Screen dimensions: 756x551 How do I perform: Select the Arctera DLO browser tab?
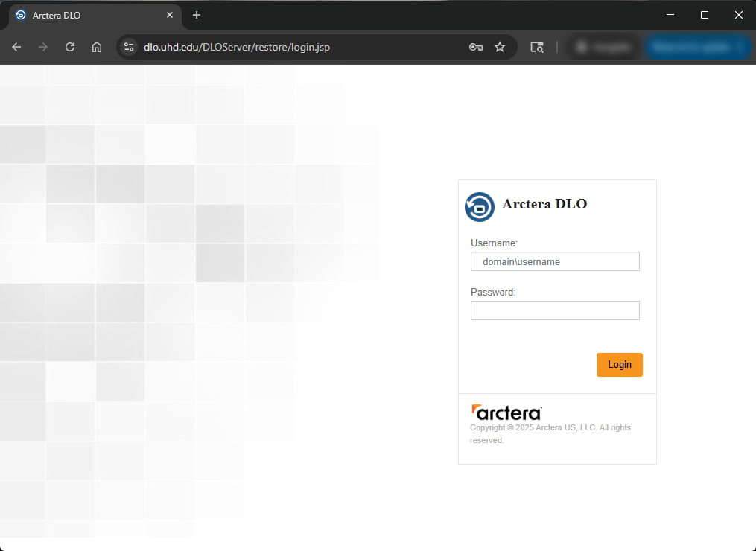point(82,15)
